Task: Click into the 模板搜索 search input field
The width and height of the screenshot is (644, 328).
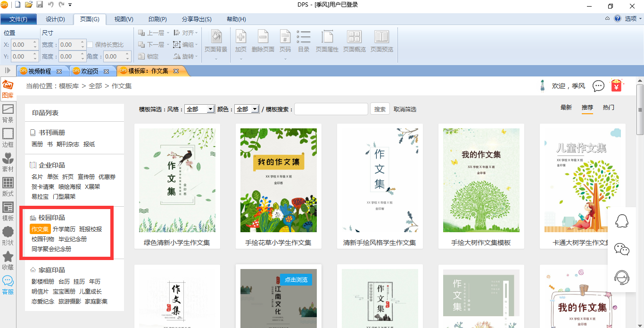Action: (331, 109)
